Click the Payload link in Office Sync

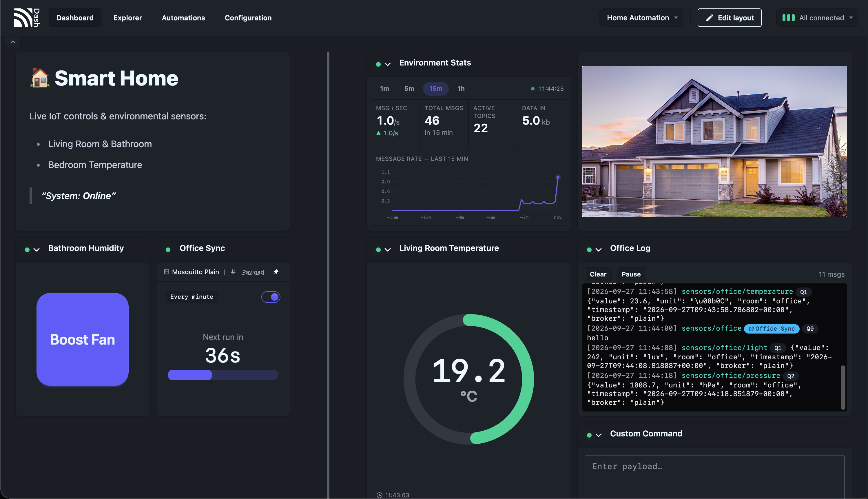coord(253,272)
